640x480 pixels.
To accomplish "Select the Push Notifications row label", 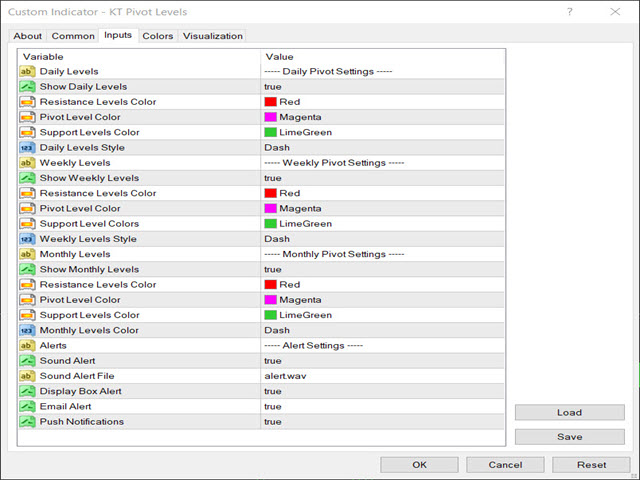I will [x=82, y=422].
